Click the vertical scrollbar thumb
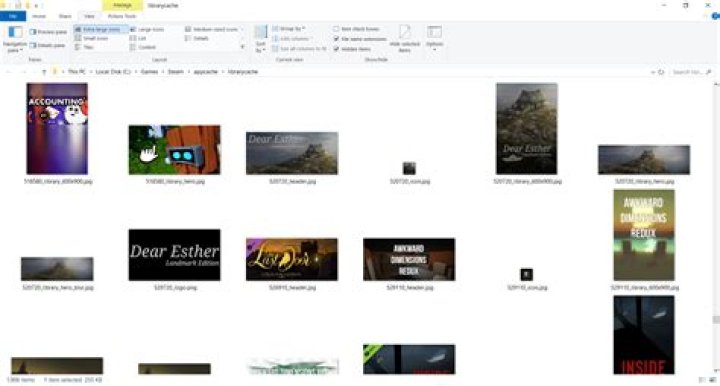The image size is (720, 386). [x=715, y=319]
